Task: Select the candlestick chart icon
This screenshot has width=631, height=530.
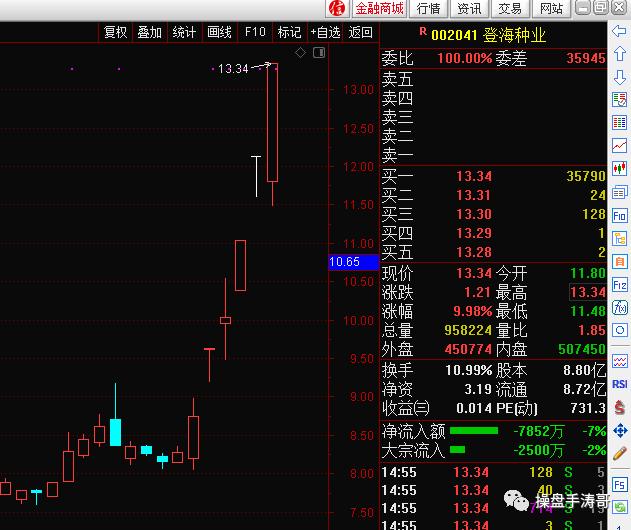Action: pos(619,168)
